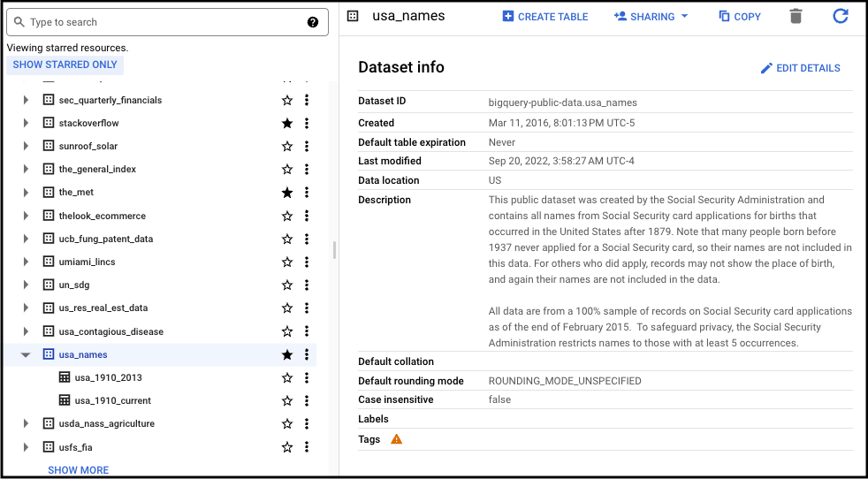This screenshot has width=868, height=479.
Task: Open more actions for usa_contagious_disease
Action: click(x=307, y=331)
